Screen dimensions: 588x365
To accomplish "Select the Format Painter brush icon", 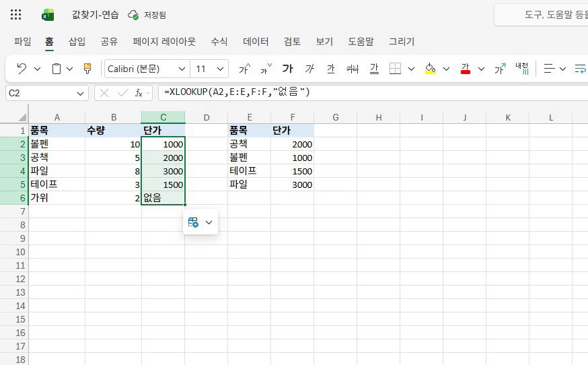I will pos(87,69).
